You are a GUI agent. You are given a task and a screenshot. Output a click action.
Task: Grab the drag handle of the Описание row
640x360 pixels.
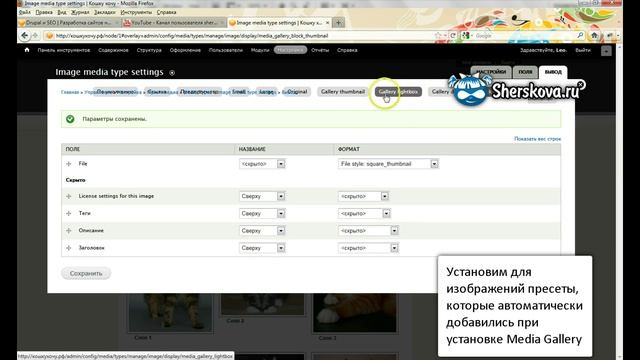pyautogui.click(x=69, y=231)
